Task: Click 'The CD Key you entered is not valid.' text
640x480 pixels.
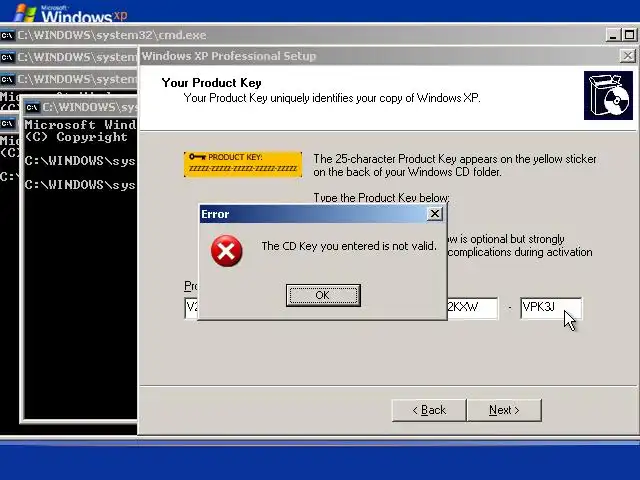Action: (x=349, y=246)
